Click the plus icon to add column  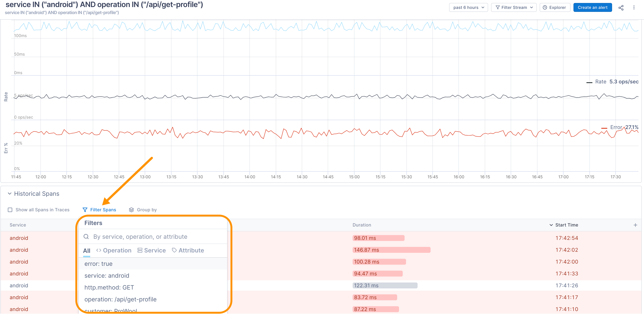[x=635, y=225]
